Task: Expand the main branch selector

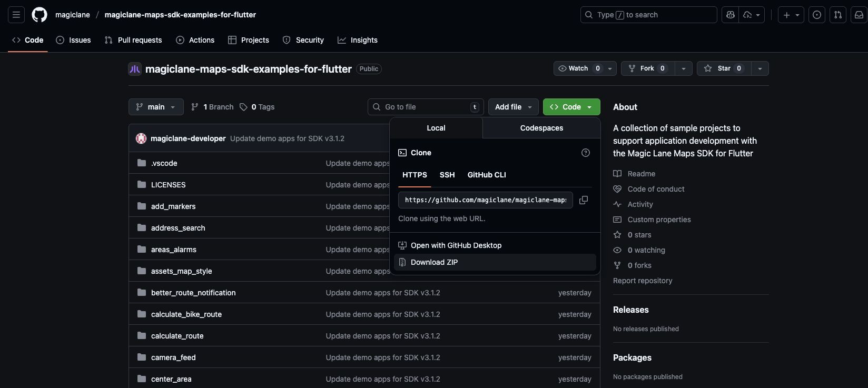Action: coord(156,107)
